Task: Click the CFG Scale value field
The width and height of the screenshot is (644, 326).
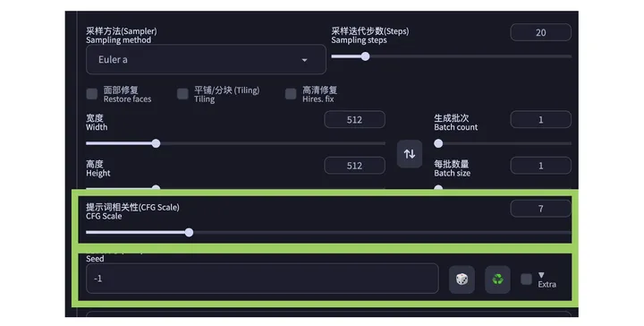Action: coord(540,209)
